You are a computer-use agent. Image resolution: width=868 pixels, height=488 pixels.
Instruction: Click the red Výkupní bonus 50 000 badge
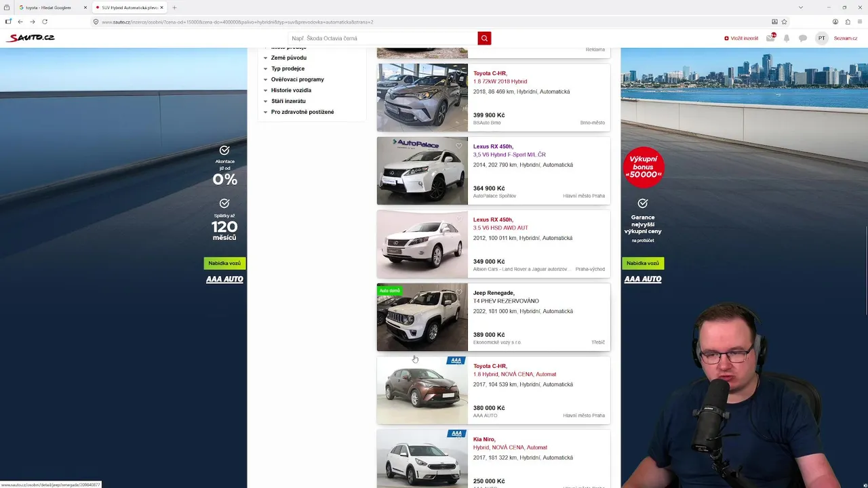tap(643, 167)
